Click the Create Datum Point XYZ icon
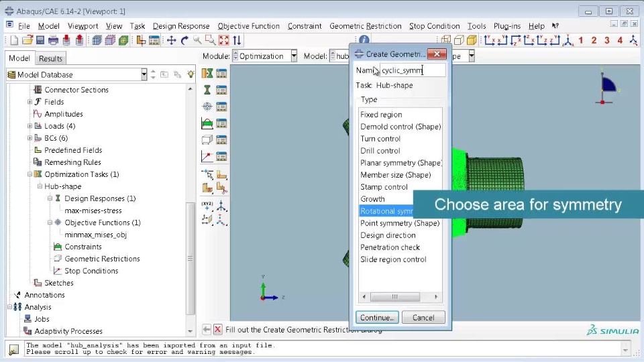This screenshot has height=362, width=644. 207,205
